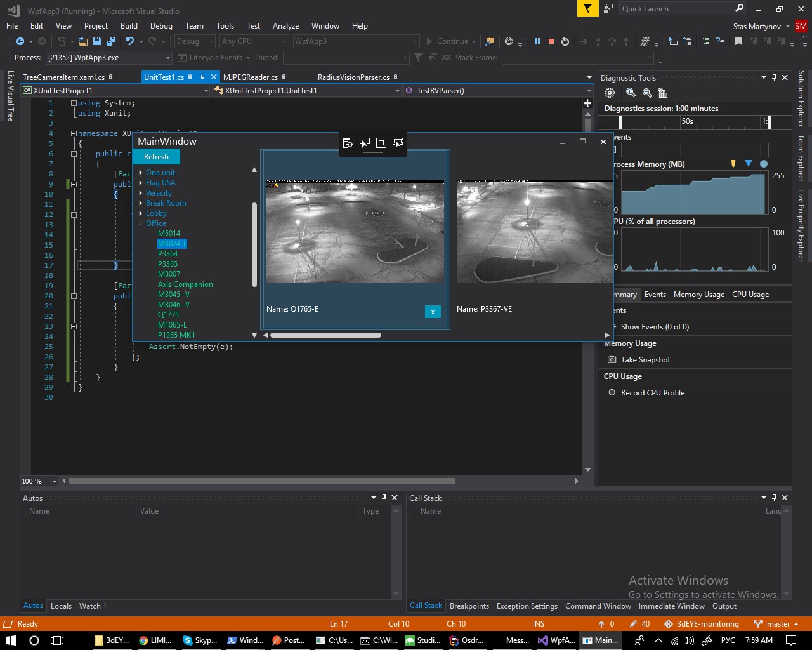
Task: Switch to TreeCameraItem.xaml.cs tab
Action: (63, 77)
